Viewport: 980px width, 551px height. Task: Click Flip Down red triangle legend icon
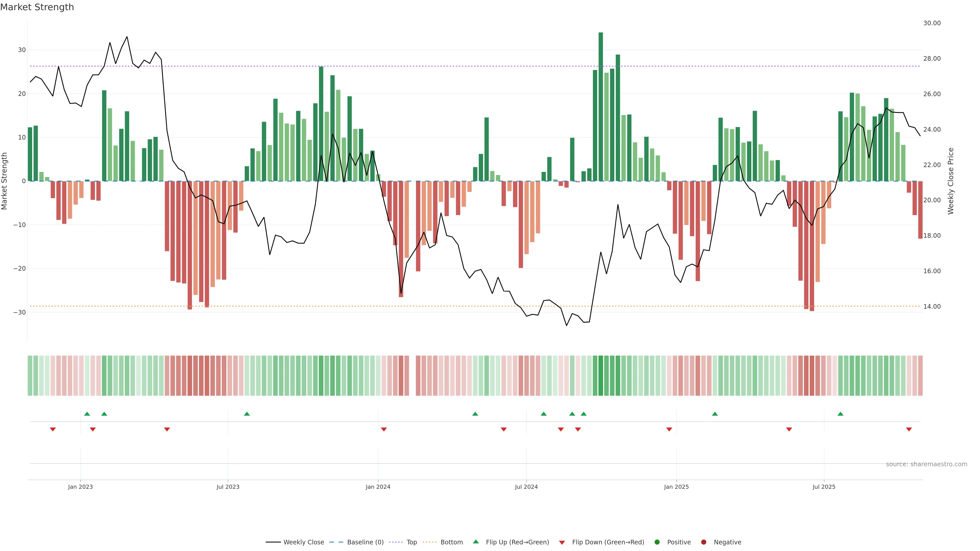562,543
